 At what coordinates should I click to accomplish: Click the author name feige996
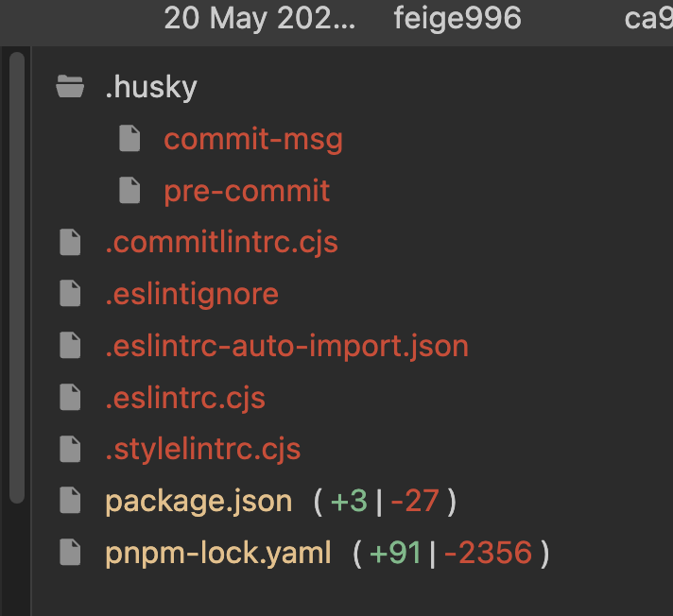tap(457, 18)
